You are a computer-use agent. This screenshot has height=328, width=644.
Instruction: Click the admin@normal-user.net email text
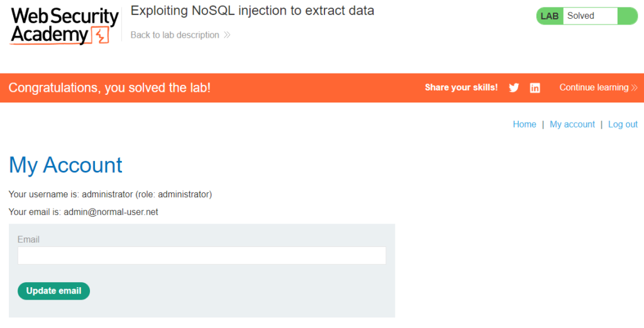pos(111,212)
